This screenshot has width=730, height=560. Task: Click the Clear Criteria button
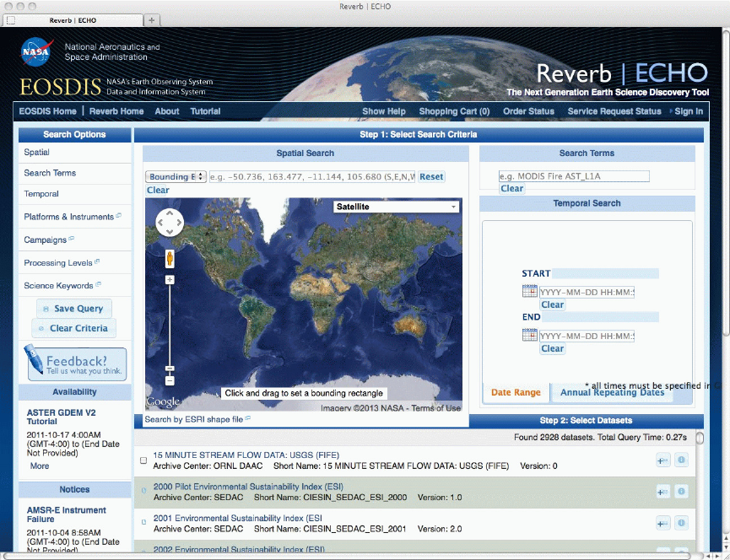click(74, 328)
